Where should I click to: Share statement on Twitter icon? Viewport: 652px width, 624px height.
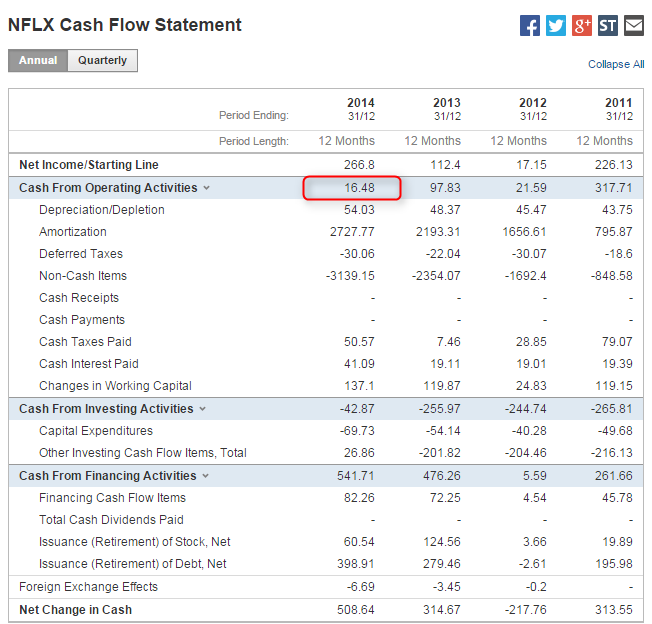tap(556, 26)
